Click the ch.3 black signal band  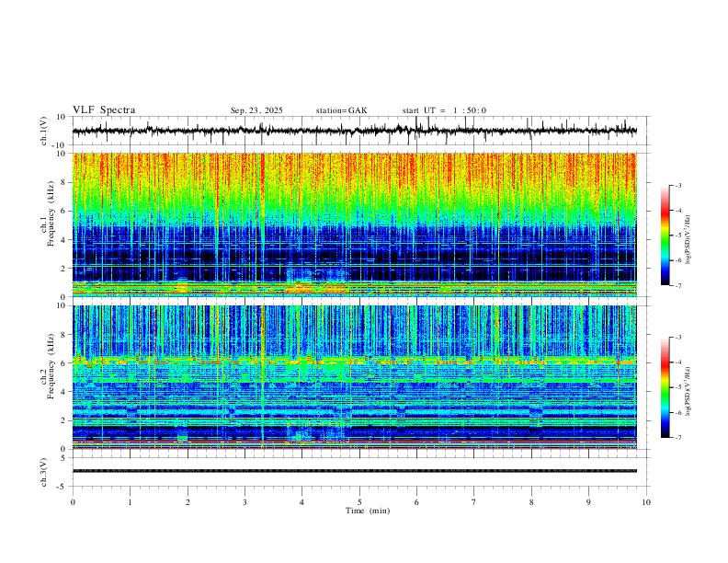354,471
